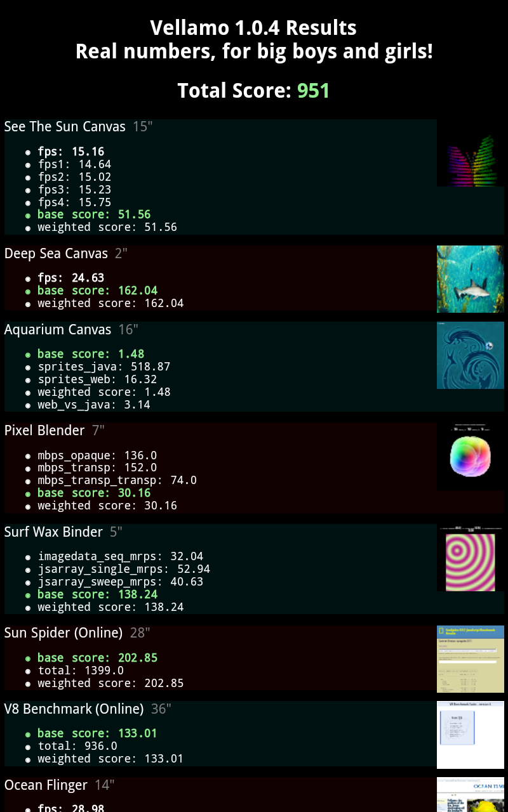
Task: Open the Aquarium Canvas thumbnail
Action: 471,355
